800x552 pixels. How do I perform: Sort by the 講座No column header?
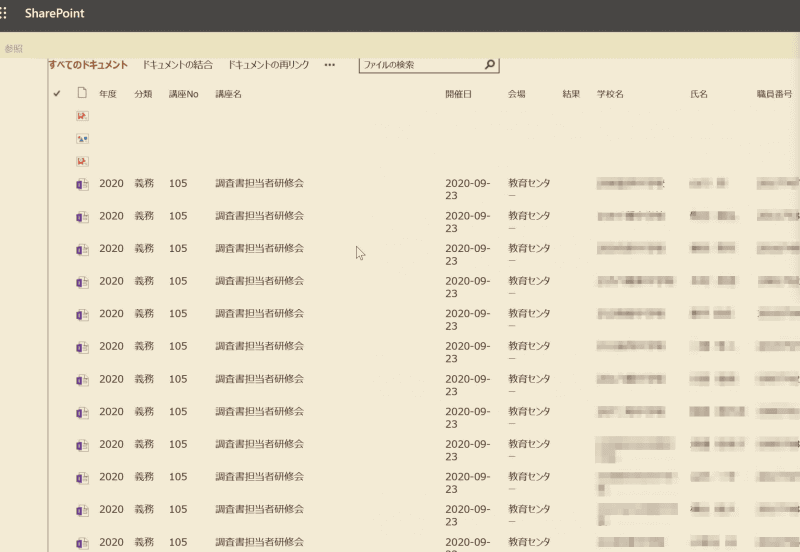[184, 94]
